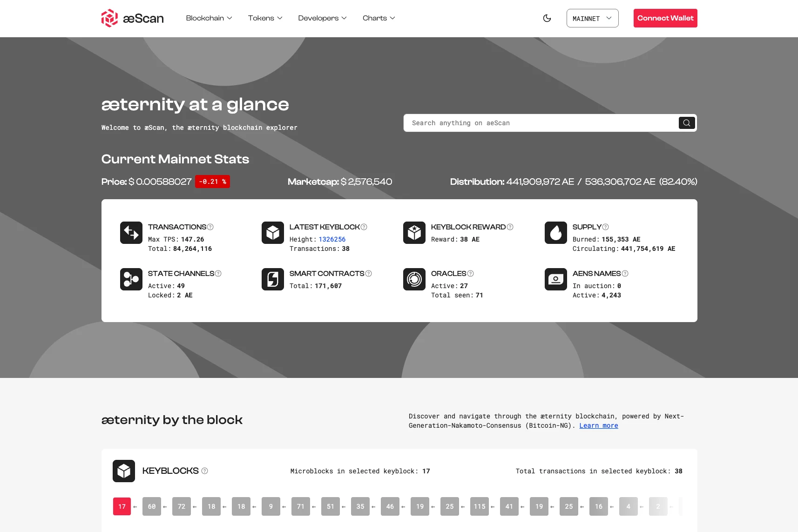The width and height of the screenshot is (798, 532).
Task: Click Keyblock Reward 38 AE value
Action: coord(470,239)
